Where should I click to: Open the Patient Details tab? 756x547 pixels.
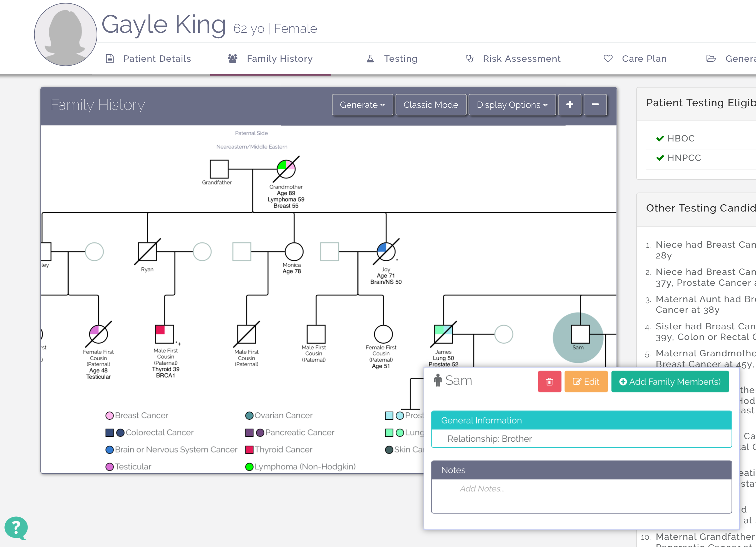coord(149,59)
